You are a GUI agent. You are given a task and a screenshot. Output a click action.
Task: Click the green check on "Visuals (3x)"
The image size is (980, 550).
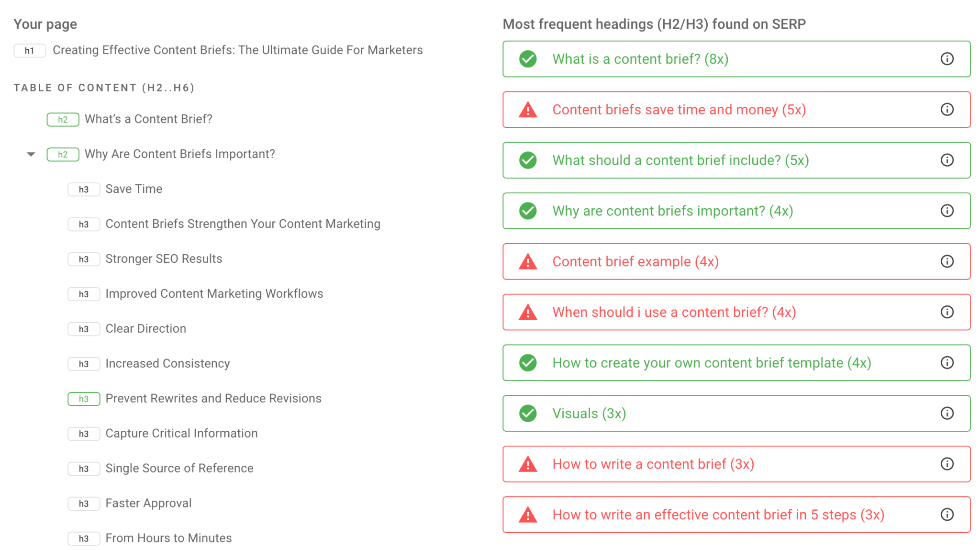click(527, 413)
